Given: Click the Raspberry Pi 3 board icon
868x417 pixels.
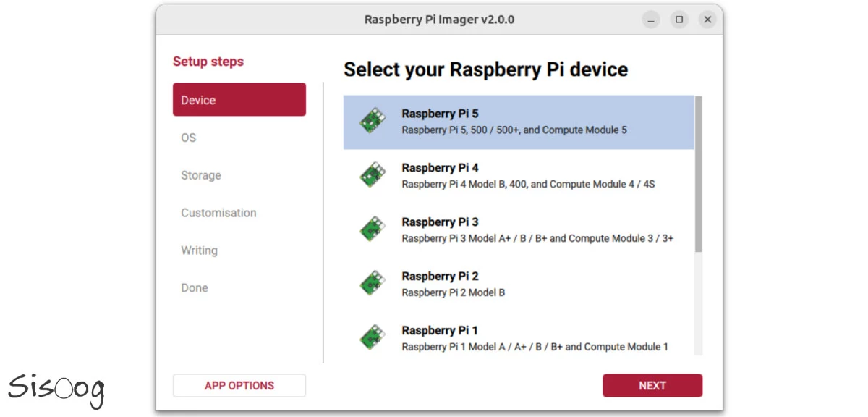Looking at the screenshot, I should [x=373, y=229].
